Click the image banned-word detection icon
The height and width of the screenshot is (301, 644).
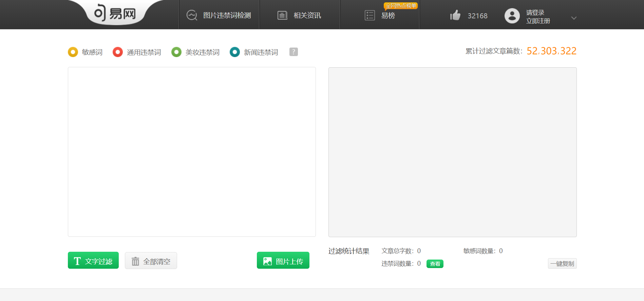coord(192,15)
